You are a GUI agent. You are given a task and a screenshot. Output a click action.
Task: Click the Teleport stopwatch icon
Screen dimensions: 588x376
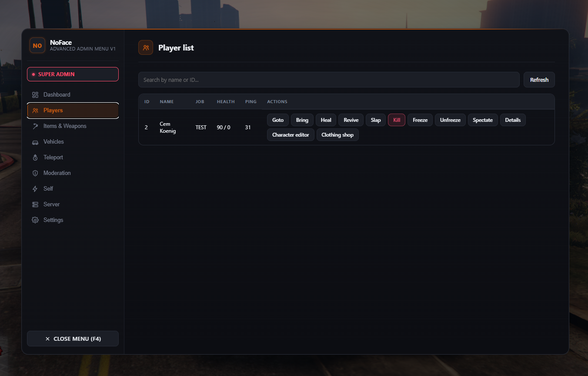[35, 158]
